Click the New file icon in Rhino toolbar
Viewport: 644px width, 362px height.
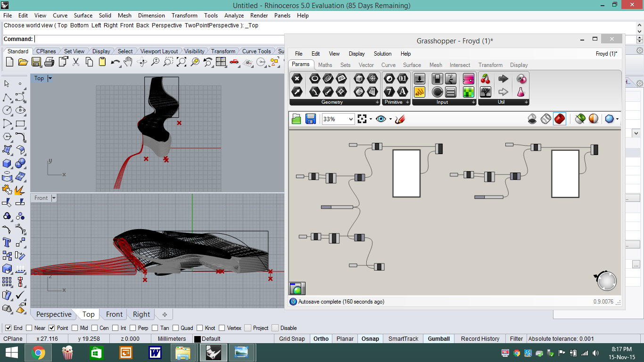[x=9, y=62]
